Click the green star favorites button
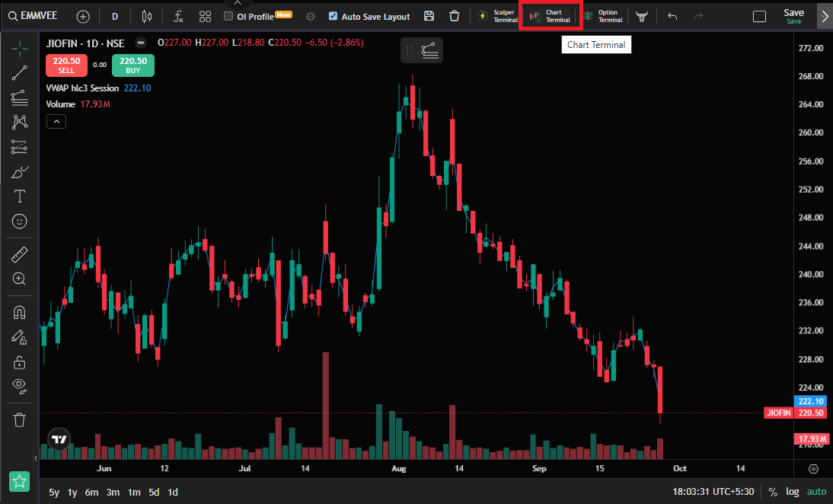Screen dimensions: 833x504 (x=20, y=481)
